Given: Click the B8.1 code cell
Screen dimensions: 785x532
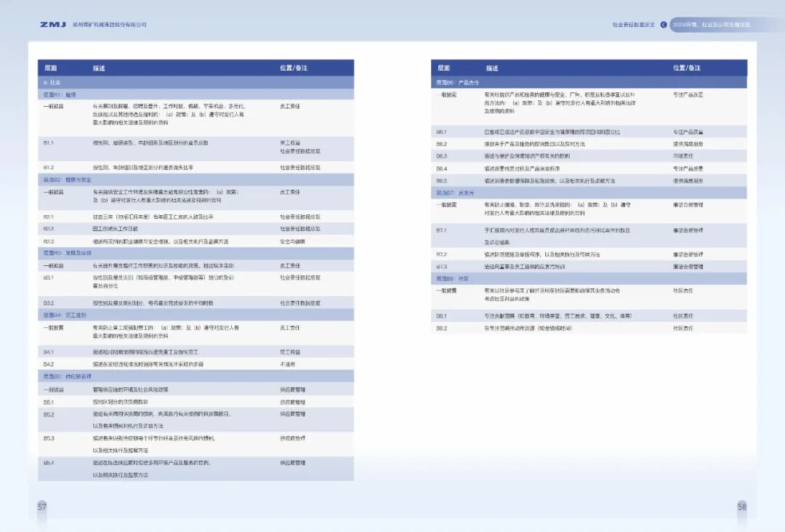Looking at the screenshot, I should 442,316.
